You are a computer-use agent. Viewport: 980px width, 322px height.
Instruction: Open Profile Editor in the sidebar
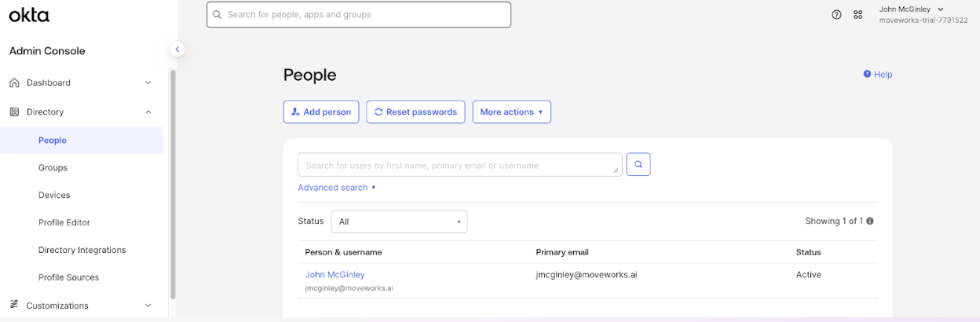pyautogui.click(x=64, y=223)
